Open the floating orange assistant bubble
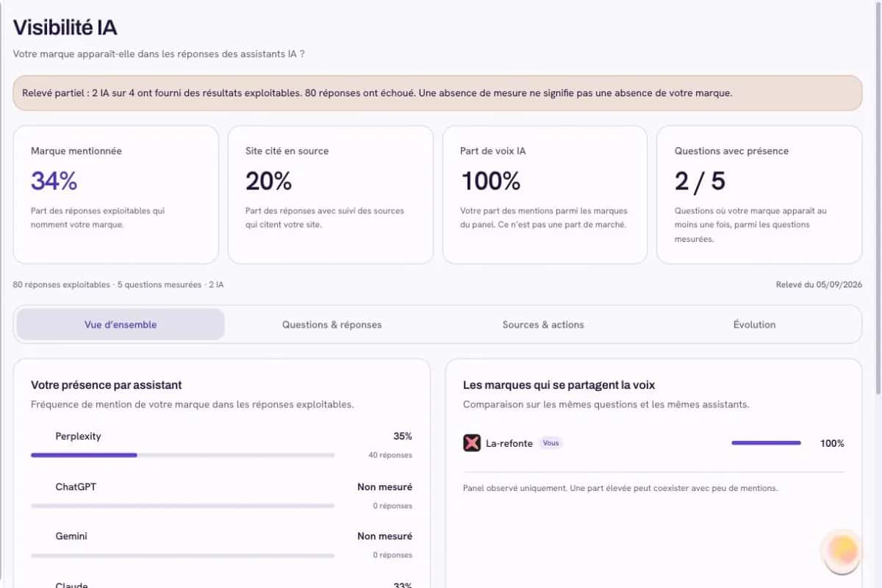Image resolution: width=882 pixels, height=588 pixels. (842, 551)
